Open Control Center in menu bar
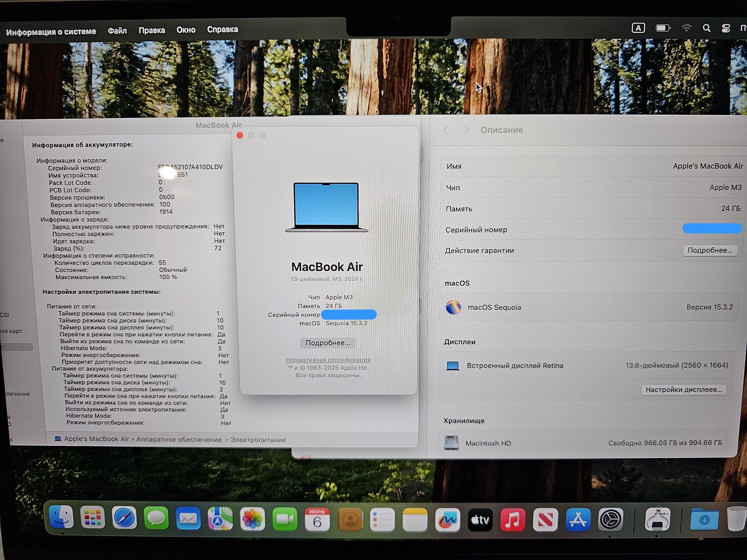This screenshot has height=560, width=747. click(726, 28)
